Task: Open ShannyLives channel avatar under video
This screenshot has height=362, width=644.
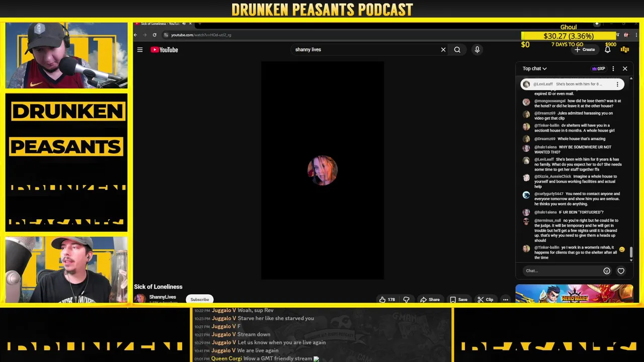Action: 140,299
